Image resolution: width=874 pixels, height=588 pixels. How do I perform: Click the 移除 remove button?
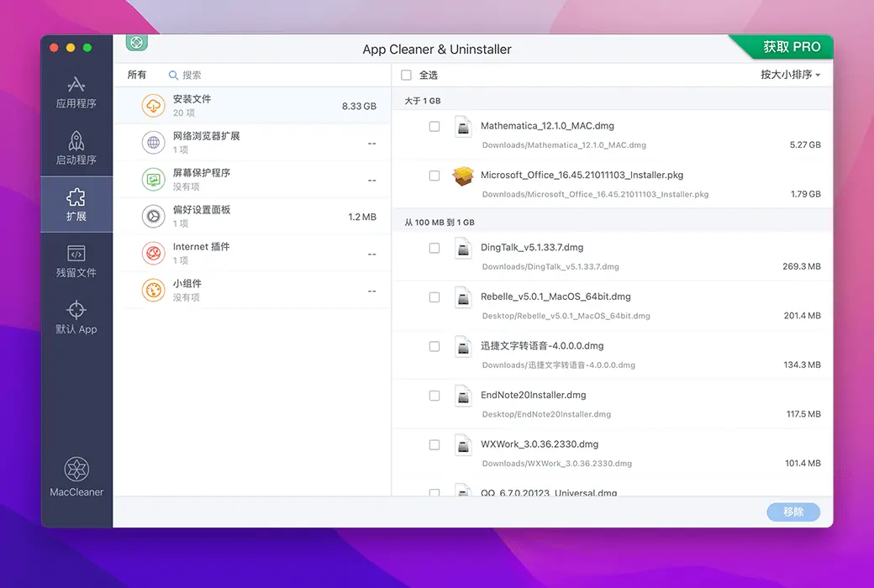(793, 512)
